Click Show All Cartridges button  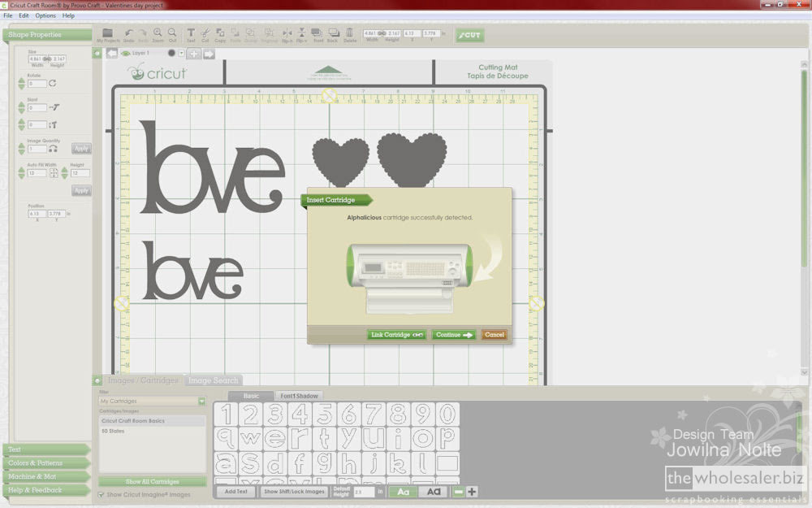click(x=153, y=481)
